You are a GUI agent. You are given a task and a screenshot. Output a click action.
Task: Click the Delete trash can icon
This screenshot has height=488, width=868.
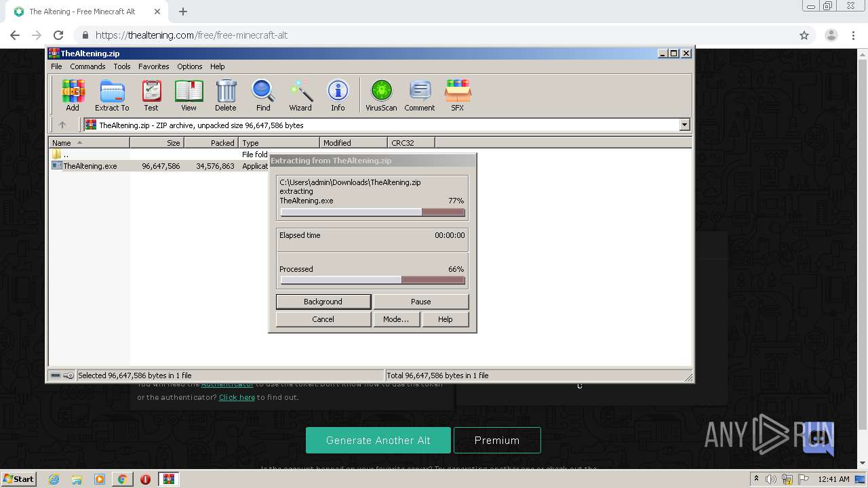[x=226, y=96]
